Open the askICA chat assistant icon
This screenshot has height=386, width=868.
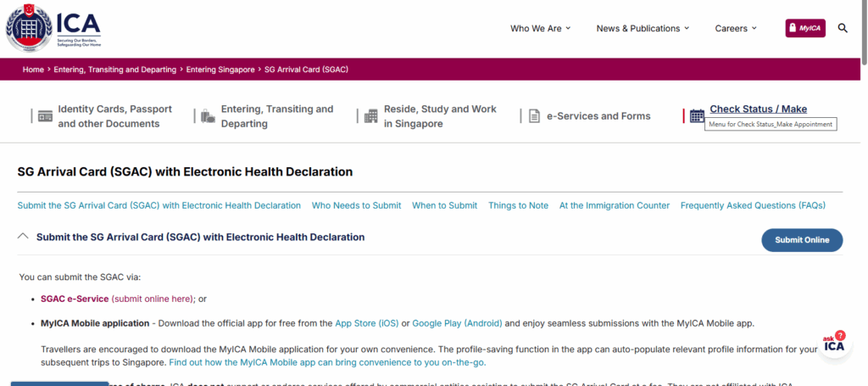[834, 344]
